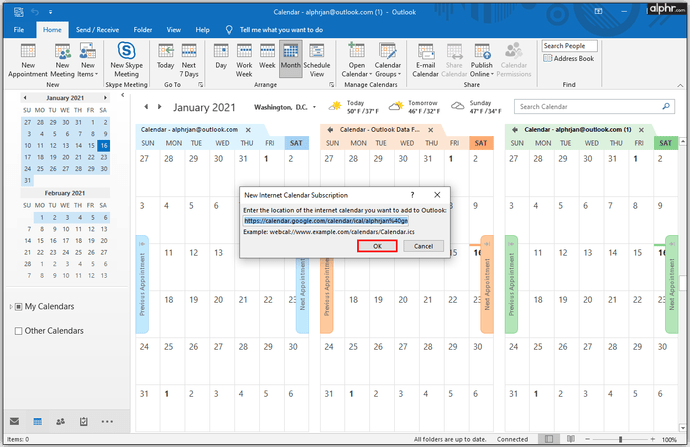Click OK in the subscription dialog
The height and width of the screenshot is (447, 690).
(377, 246)
